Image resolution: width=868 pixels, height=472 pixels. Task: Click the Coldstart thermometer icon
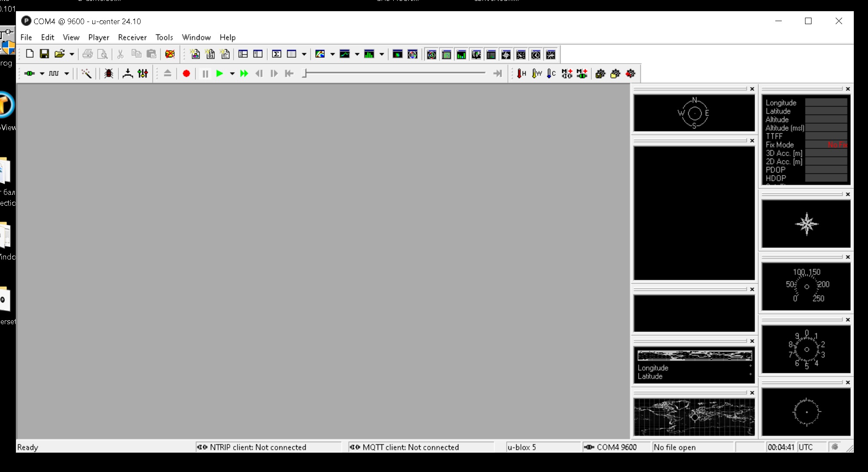point(551,74)
